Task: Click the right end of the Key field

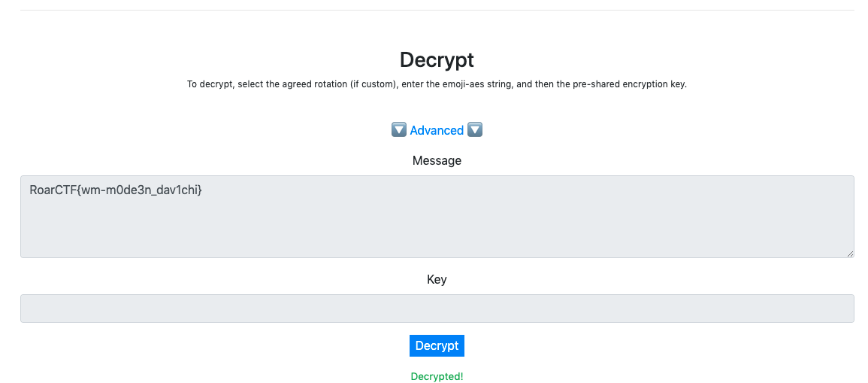Action: [x=834, y=309]
